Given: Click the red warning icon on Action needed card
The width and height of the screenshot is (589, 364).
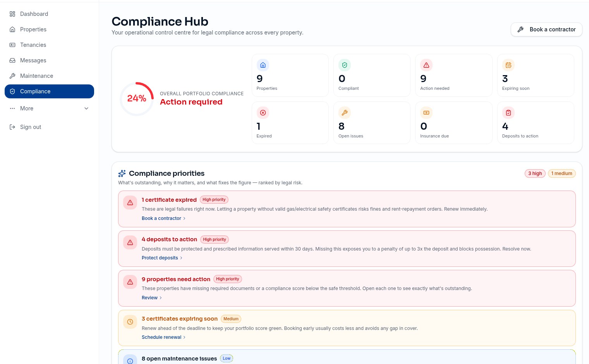Looking at the screenshot, I should (426, 65).
